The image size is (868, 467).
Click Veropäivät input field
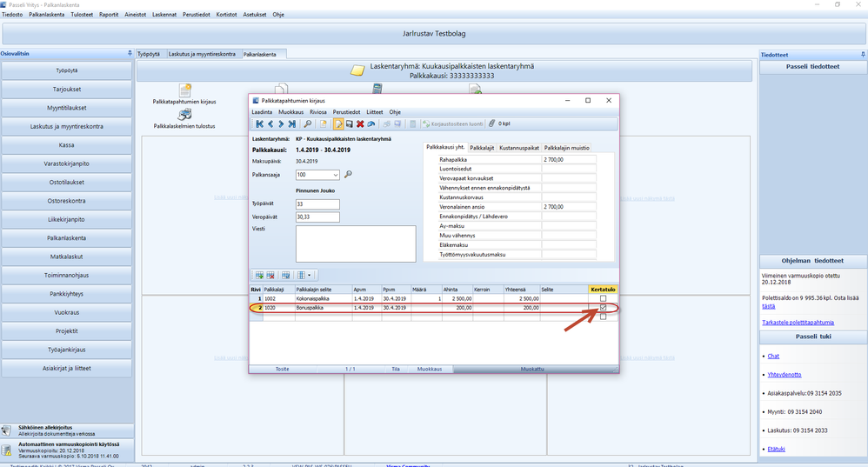click(317, 217)
